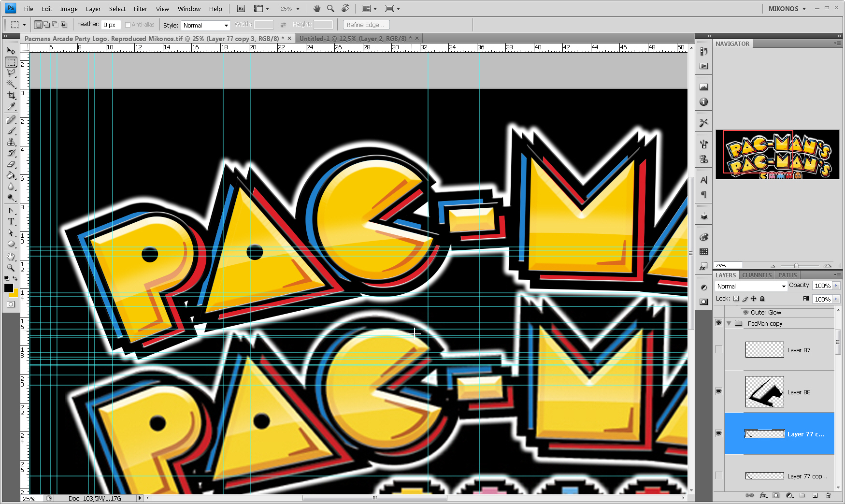Link the selected layers

(749, 495)
